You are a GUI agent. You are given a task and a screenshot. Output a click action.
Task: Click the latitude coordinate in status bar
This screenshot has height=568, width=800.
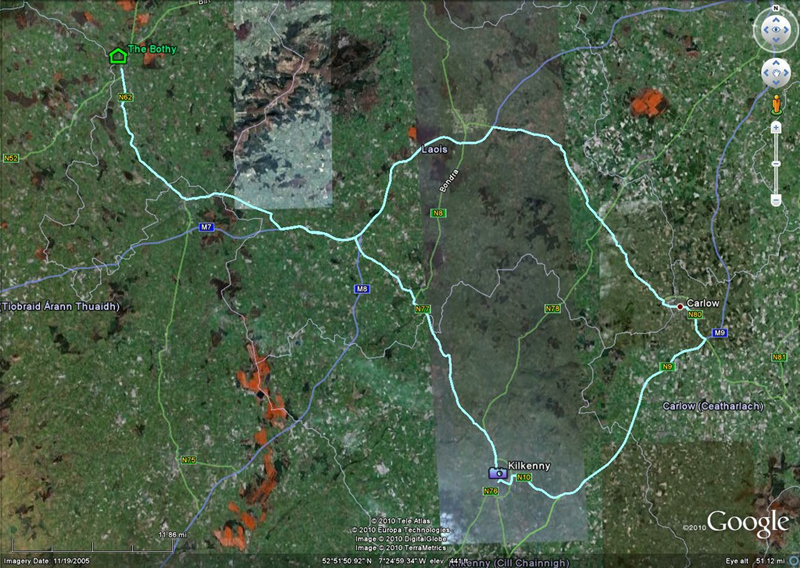(x=346, y=561)
